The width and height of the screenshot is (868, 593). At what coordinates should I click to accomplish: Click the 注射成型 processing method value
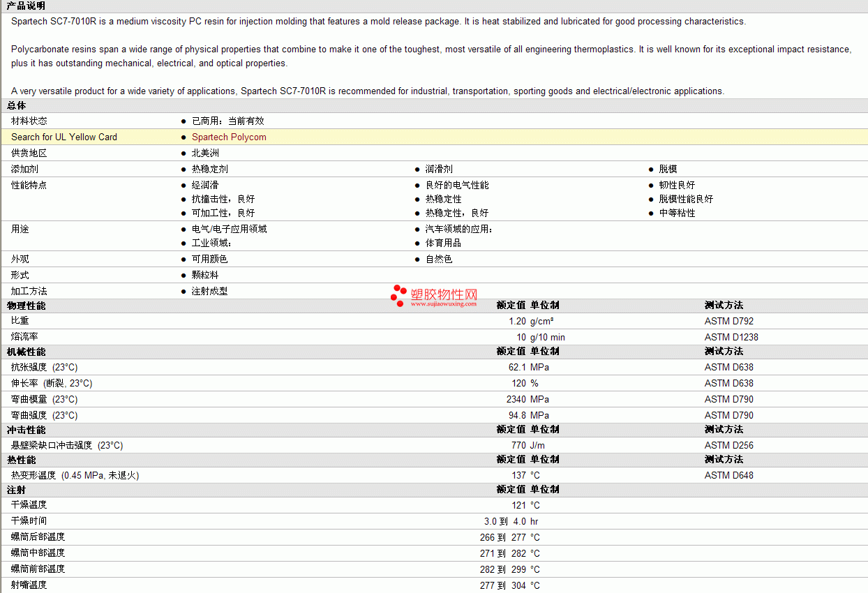[210, 292]
